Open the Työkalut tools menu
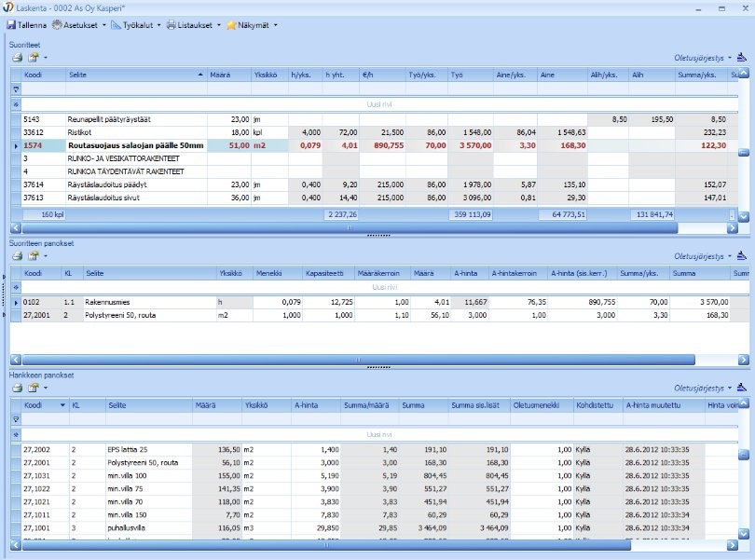 [x=136, y=25]
